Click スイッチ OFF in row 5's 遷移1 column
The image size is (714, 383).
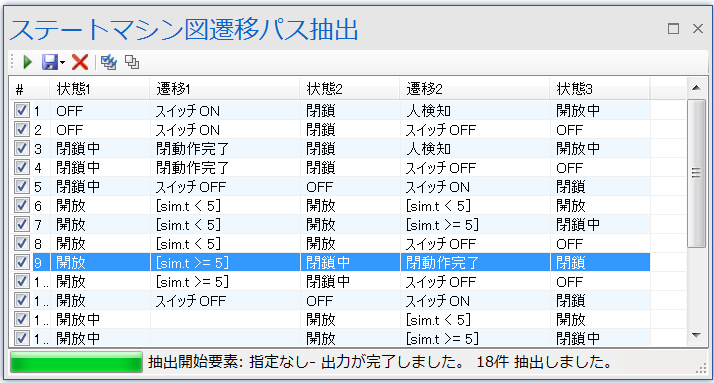(190, 187)
